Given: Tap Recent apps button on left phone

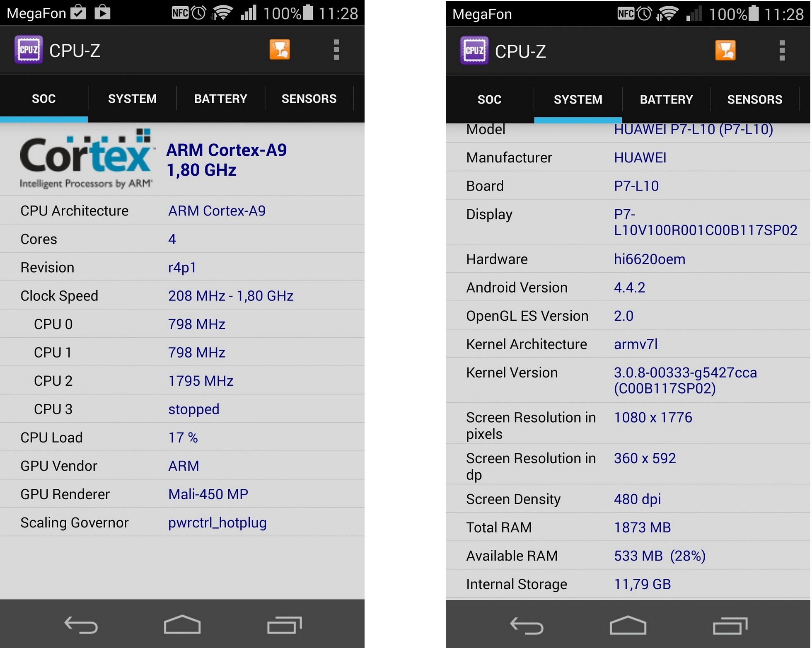Looking at the screenshot, I should point(285,625).
